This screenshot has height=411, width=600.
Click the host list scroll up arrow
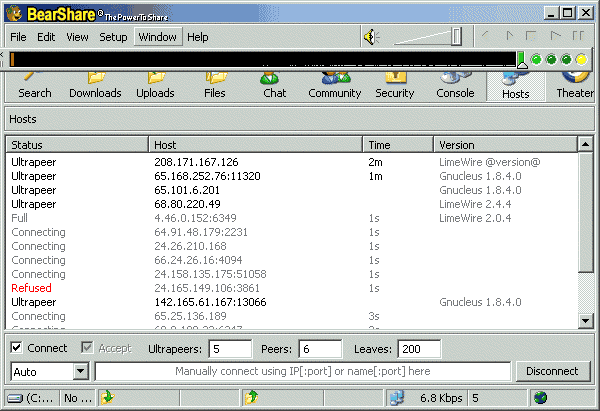(585, 144)
